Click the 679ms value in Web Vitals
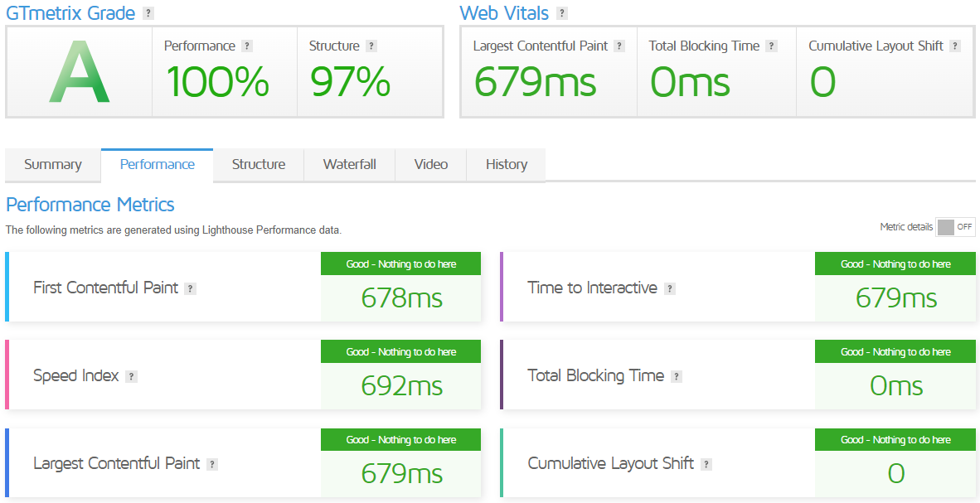The image size is (980, 503). coord(535,82)
